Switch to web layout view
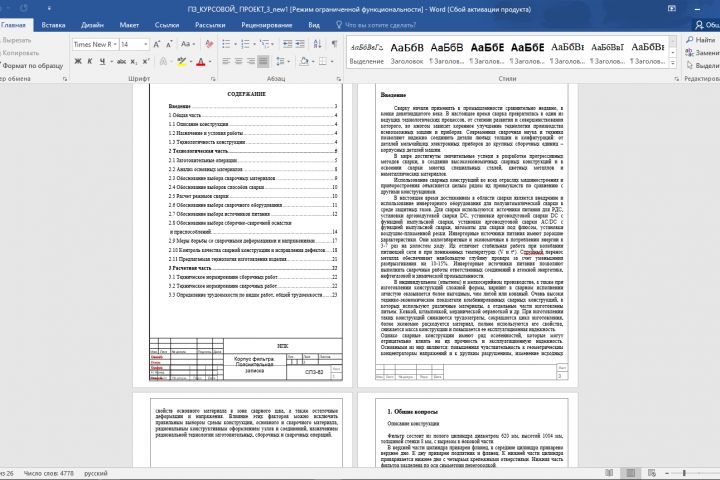 click(x=651, y=473)
